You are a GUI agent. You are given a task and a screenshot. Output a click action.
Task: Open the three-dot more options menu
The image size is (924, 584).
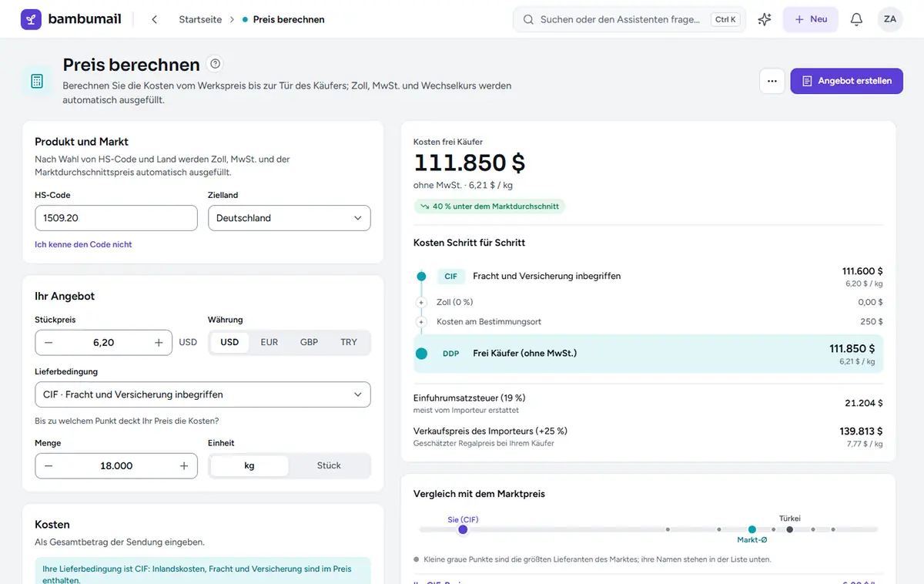point(772,81)
